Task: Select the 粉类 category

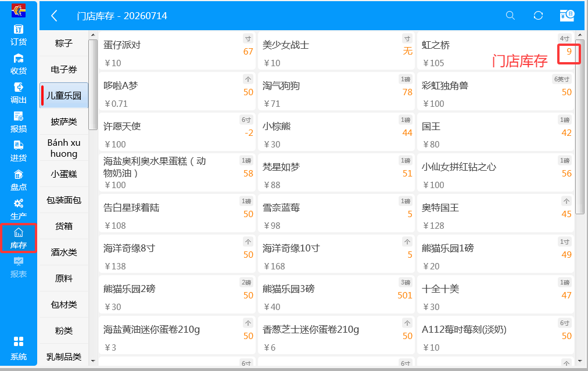Action: [64, 330]
